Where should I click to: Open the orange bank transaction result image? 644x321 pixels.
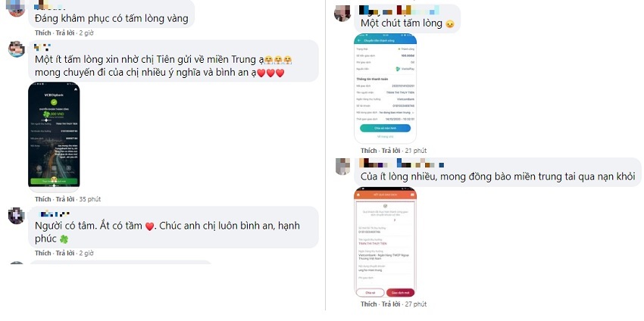pyautogui.click(x=385, y=242)
